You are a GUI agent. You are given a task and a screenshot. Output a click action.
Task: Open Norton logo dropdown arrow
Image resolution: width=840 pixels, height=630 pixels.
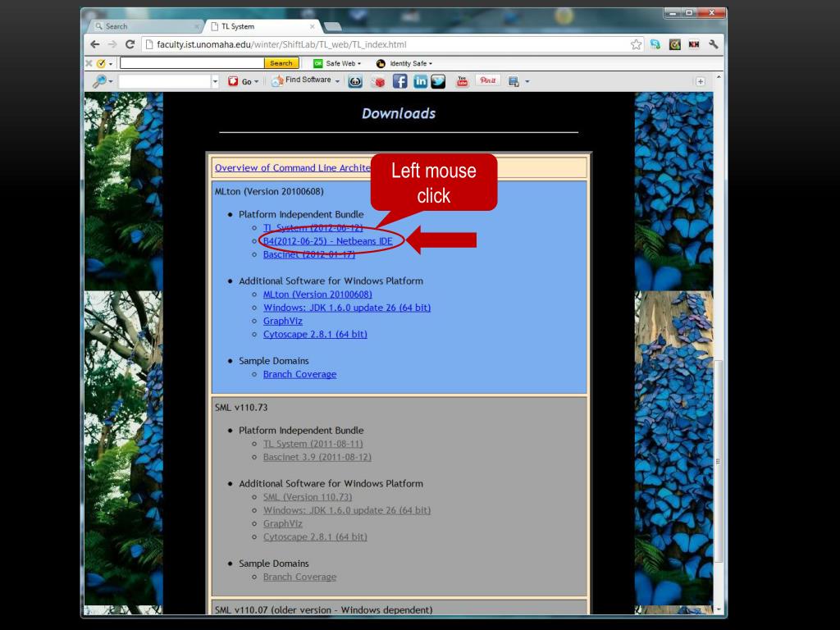point(111,64)
